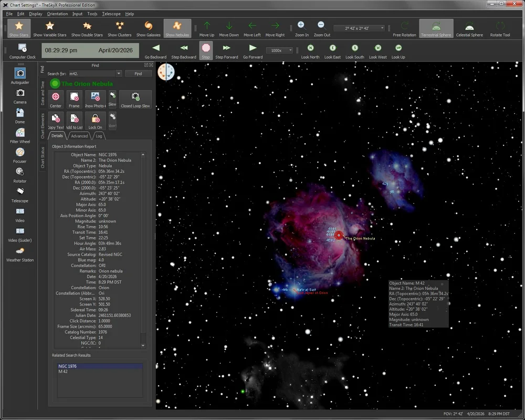
Task: Click the Look North compass icon
Action: pyautogui.click(x=310, y=48)
